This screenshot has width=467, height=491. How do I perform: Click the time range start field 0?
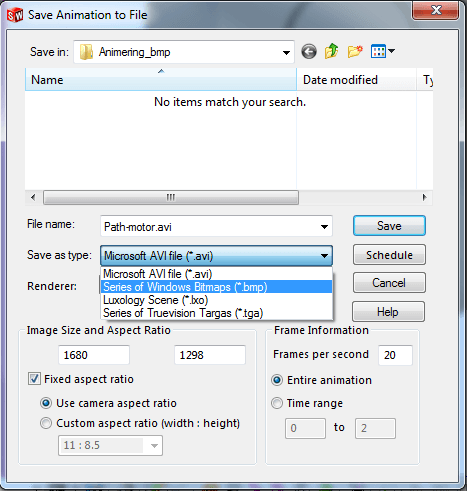pos(305,428)
